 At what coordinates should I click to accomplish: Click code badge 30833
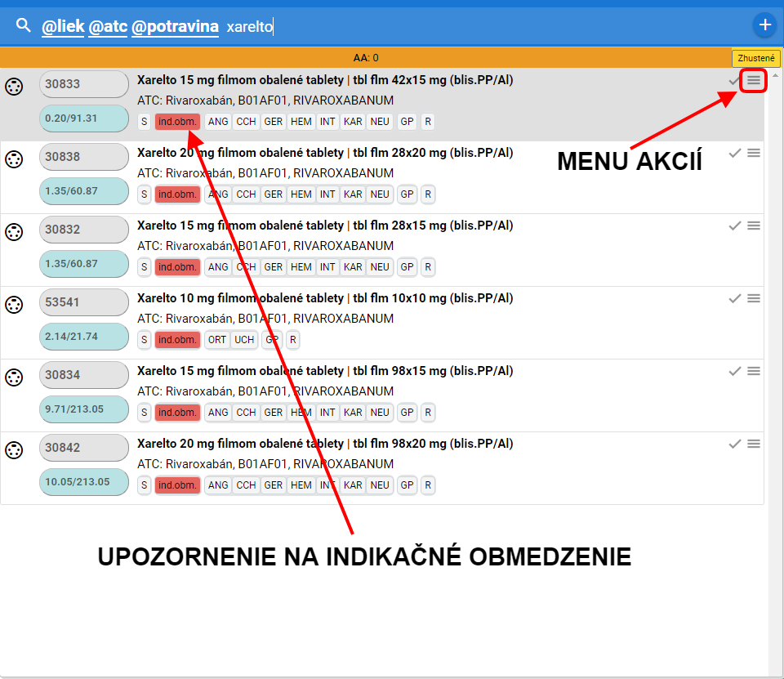[84, 84]
